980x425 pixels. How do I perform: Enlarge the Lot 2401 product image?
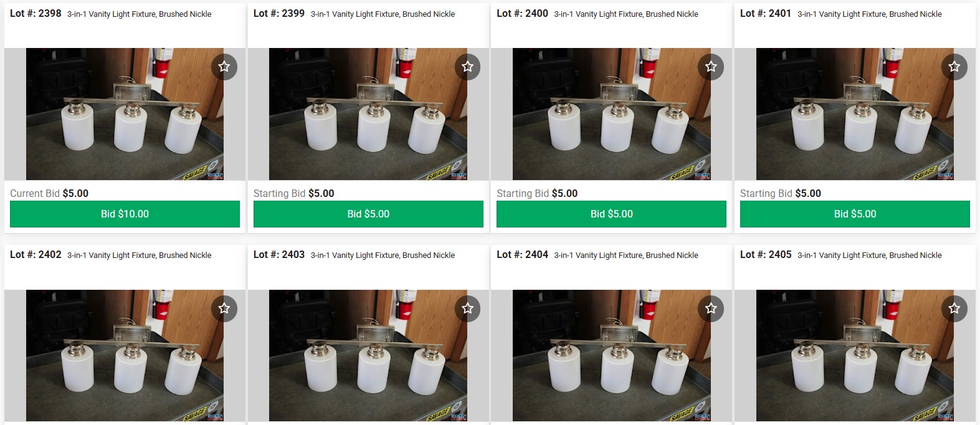855,114
